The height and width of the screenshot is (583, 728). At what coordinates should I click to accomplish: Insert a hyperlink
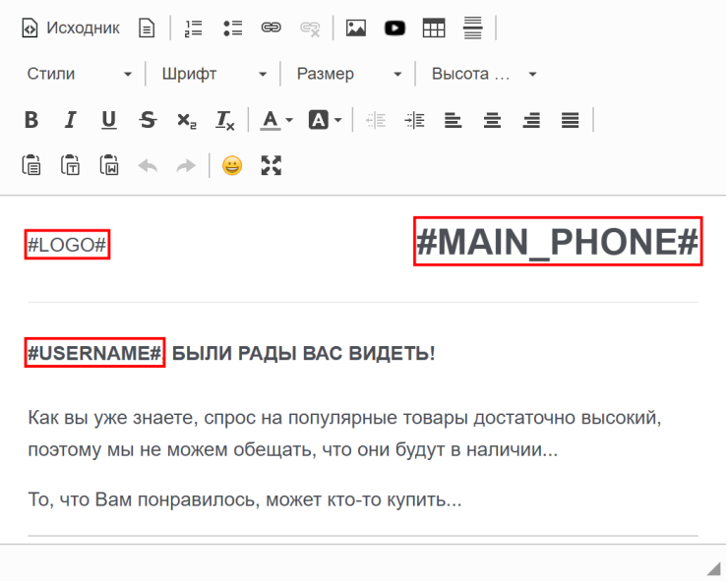pos(272,28)
